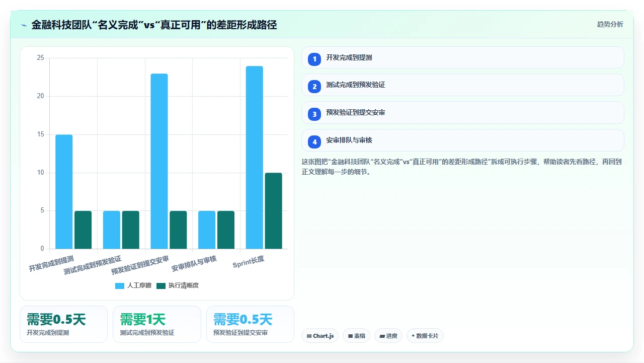Select the 测试完成到预发验证 step row
Viewport: 644px width, 363px height.
click(x=462, y=85)
